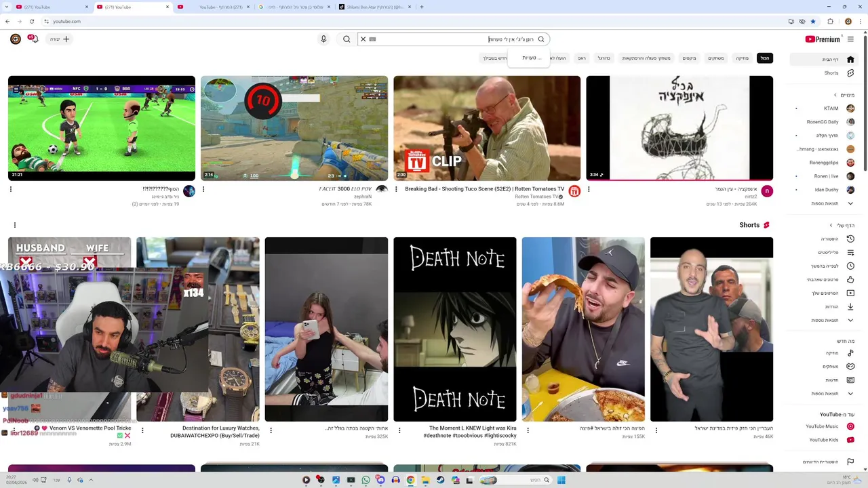
Task: Open the Breaking Bad Shooting Tuco Scene video title
Action: [485, 189]
